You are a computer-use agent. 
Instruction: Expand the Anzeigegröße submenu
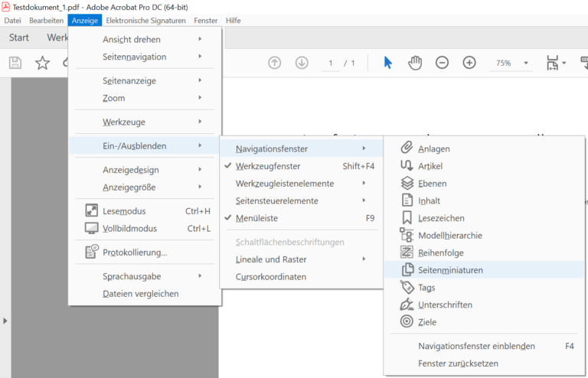(145, 187)
